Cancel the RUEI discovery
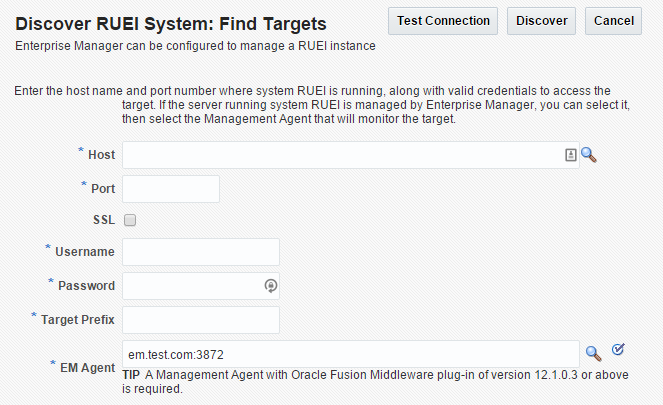663x405 pixels. [613, 21]
